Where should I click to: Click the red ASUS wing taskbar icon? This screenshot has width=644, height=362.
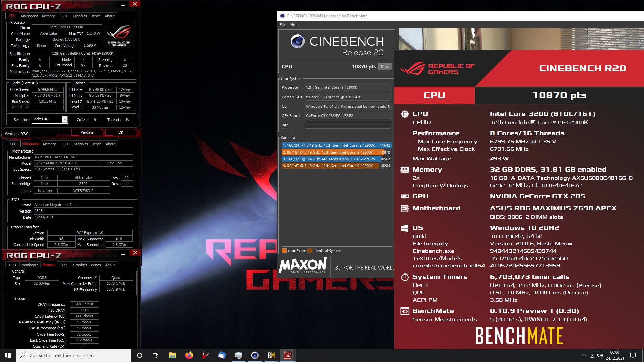[205, 355]
